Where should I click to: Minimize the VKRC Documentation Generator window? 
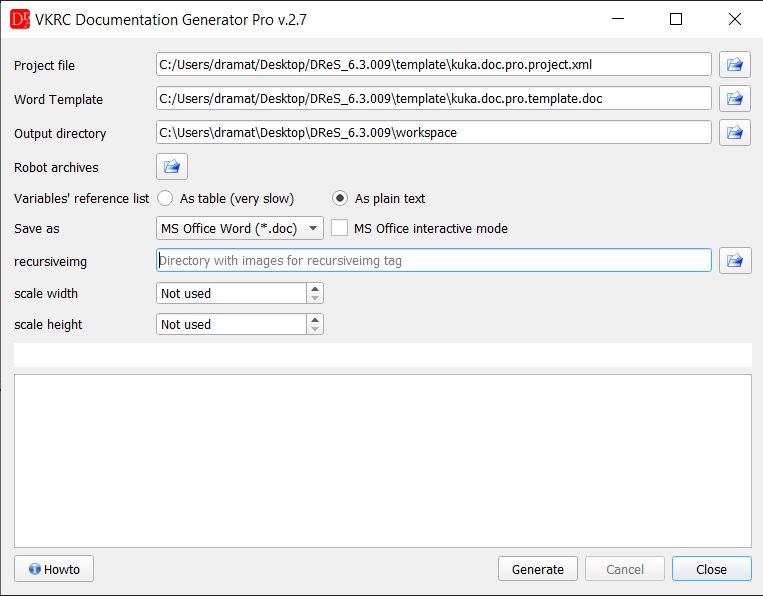coord(618,19)
